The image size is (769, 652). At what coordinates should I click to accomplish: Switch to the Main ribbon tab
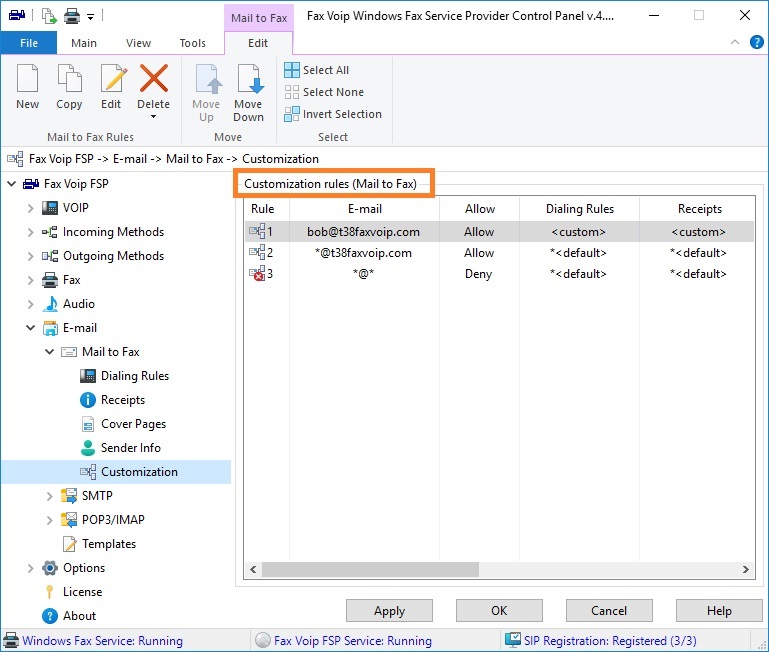click(x=84, y=43)
